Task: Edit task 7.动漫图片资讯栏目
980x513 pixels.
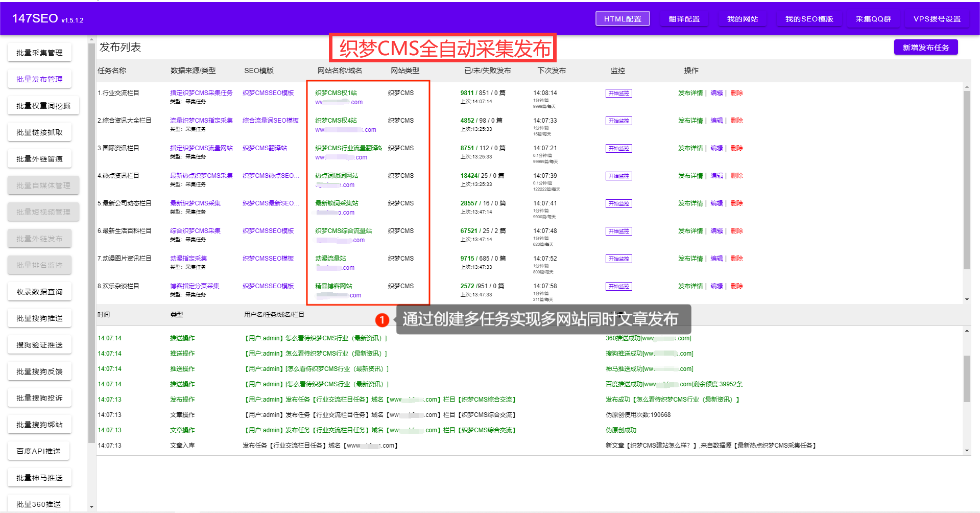Action: click(x=716, y=259)
